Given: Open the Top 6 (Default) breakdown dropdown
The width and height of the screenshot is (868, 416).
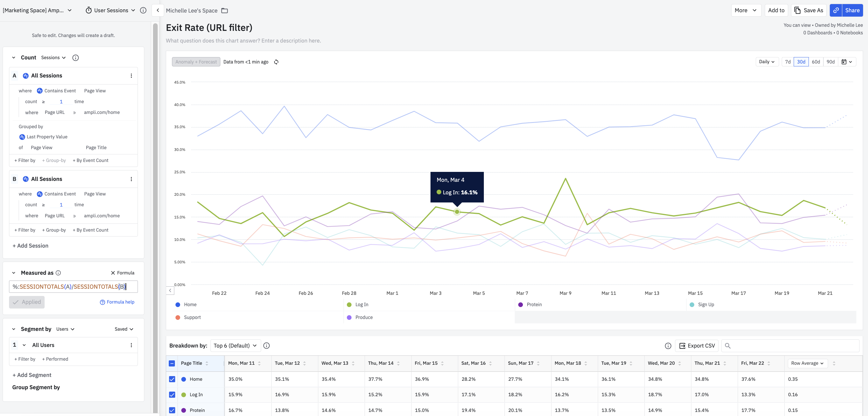Looking at the screenshot, I should point(235,346).
